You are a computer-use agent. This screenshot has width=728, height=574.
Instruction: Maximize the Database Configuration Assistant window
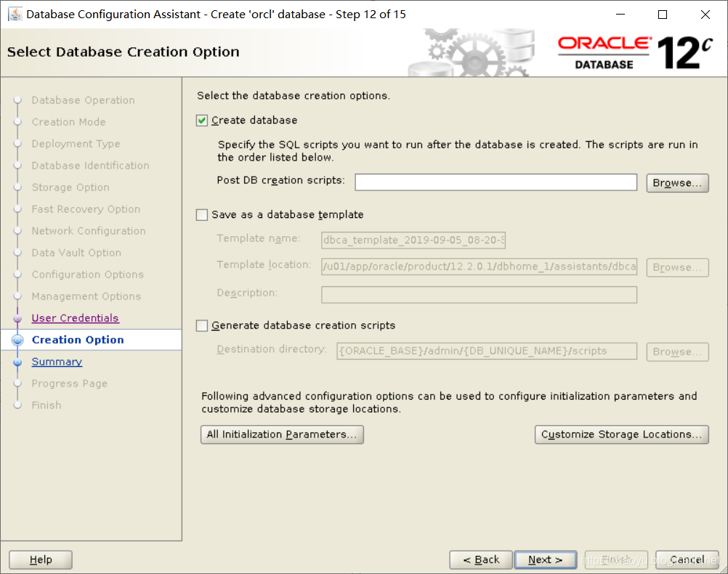click(663, 15)
